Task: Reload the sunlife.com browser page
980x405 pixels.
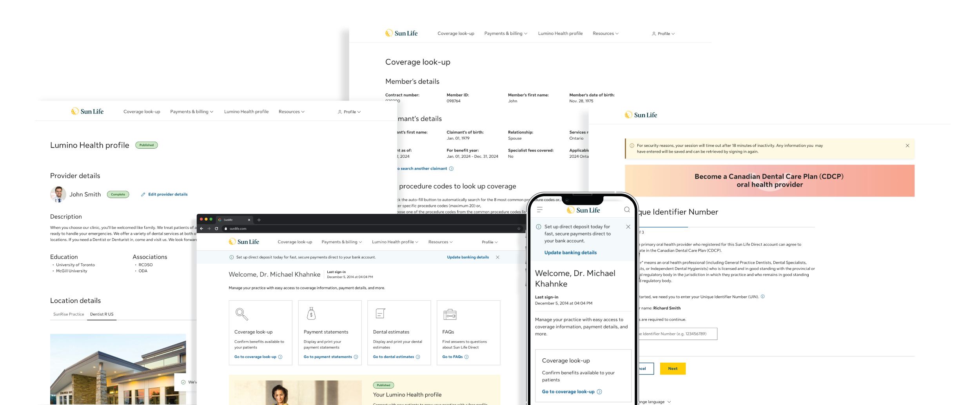Action: 216,228
